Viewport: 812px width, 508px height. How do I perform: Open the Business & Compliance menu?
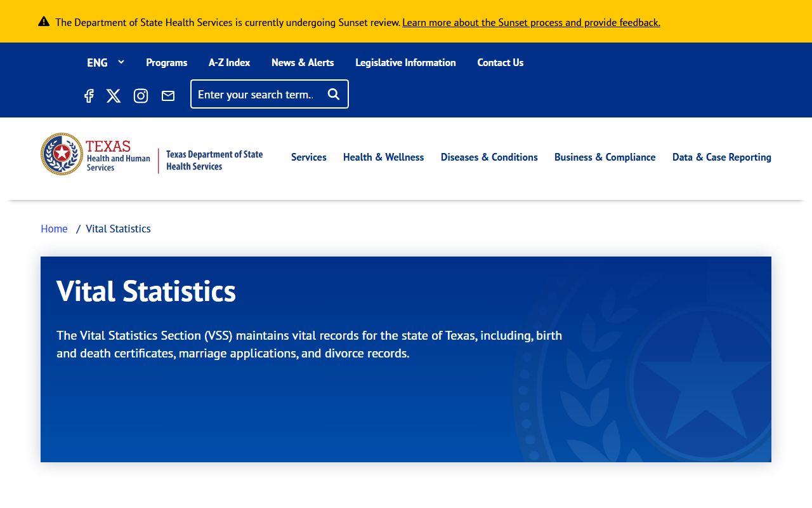(x=605, y=157)
